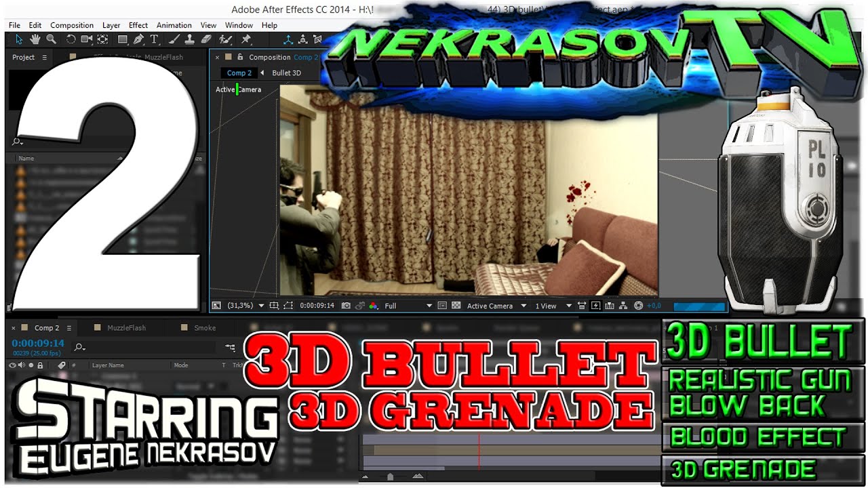Open the 1 View layout dropdown
Viewport: 868px width, 488px height.
pyautogui.click(x=554, y=306)
